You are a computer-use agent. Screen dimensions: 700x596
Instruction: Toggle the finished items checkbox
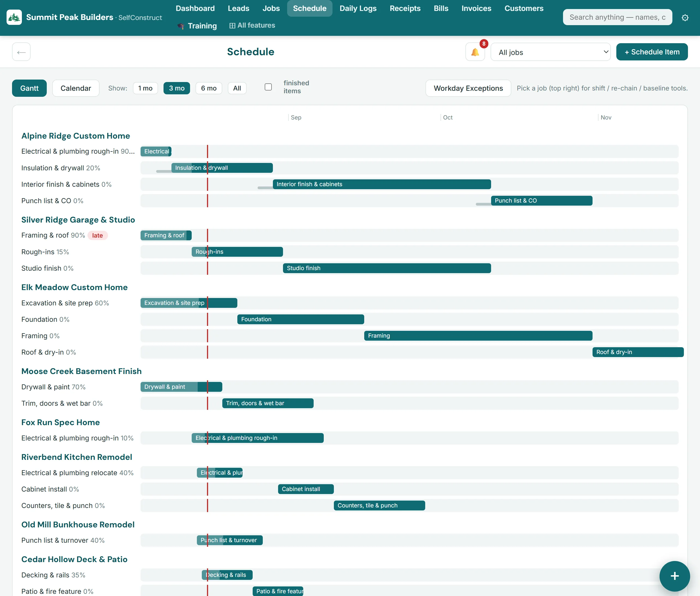pyautogui.click(x=268, y=87)
